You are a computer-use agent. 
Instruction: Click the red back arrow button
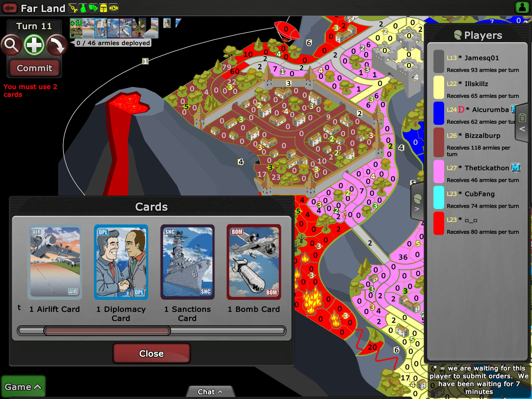coord(10,8)
